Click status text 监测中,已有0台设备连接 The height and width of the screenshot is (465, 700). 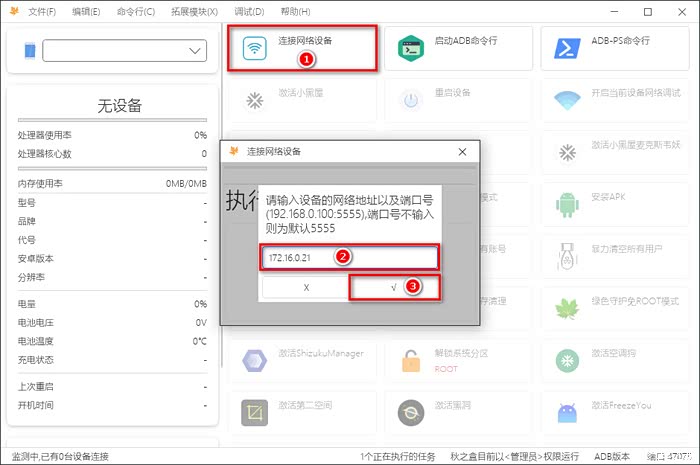[60, 457]
